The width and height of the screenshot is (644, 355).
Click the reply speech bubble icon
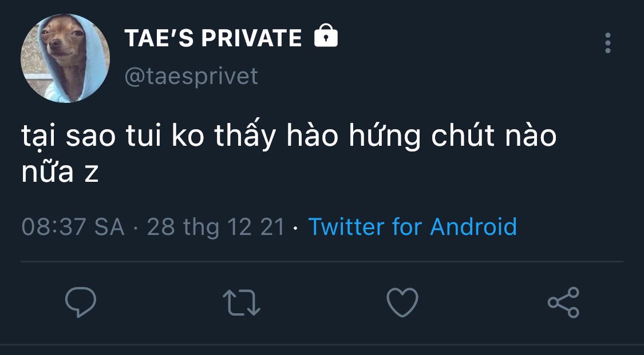(x=81, y=302)
